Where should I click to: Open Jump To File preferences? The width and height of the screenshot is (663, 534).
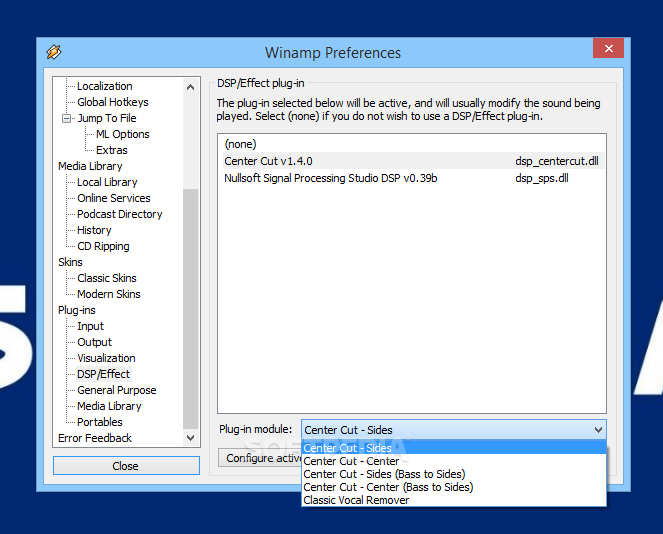[107, 118]
